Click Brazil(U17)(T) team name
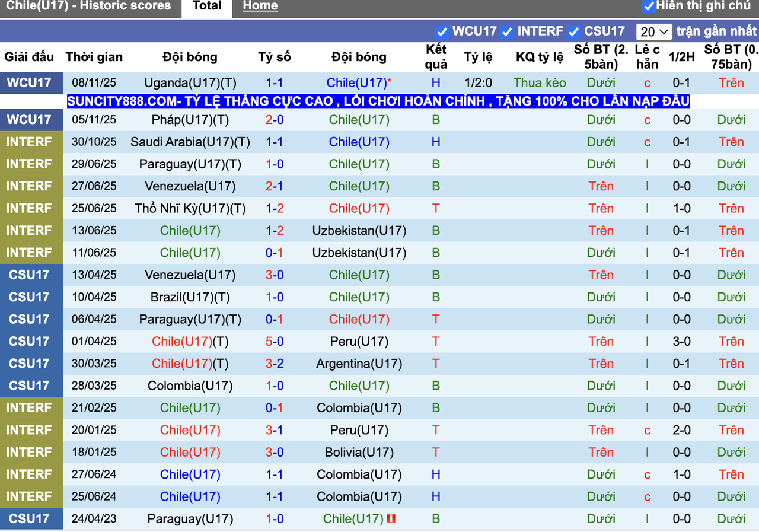The width and height of the screenshot is (759, 532). [190, 297]
